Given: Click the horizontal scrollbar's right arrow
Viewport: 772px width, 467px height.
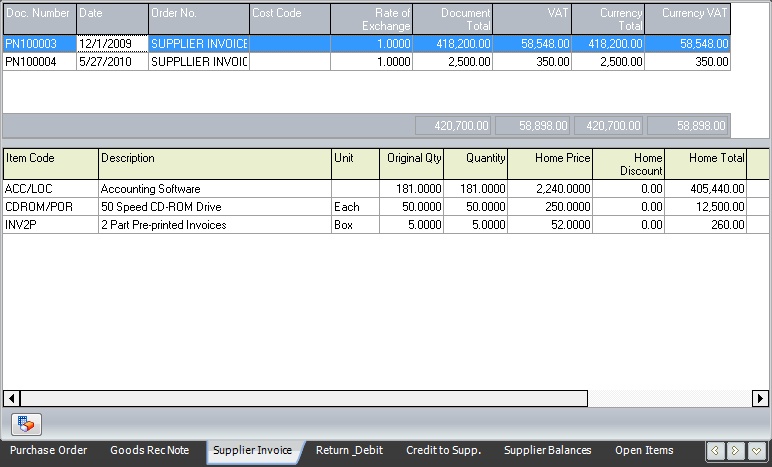Looking at the screenshot, I should [760, 398].
